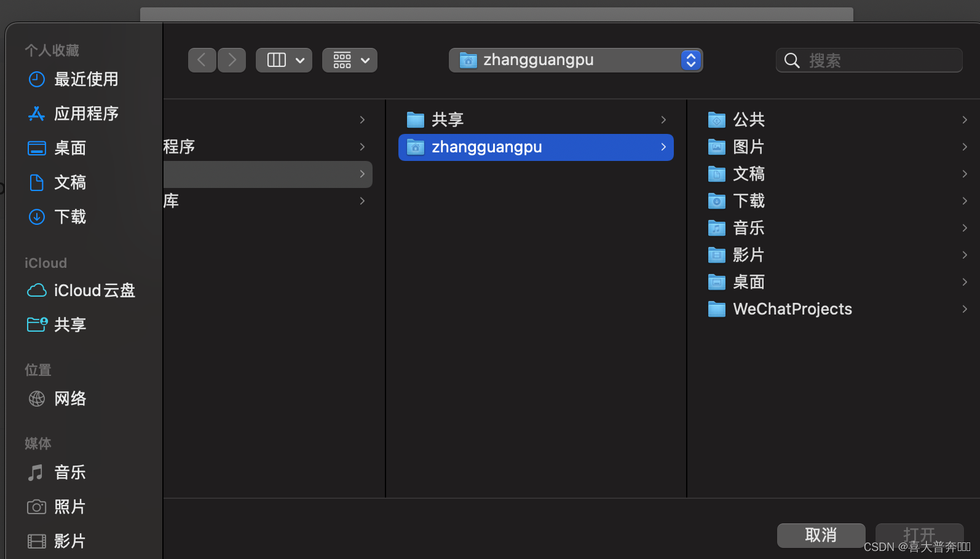Image resolution: width=980 pixels, height=559 pixels.
Task: Open iCloud Drive (iCloud云盘) in sidebar
Action: click(x=93, y=291)
